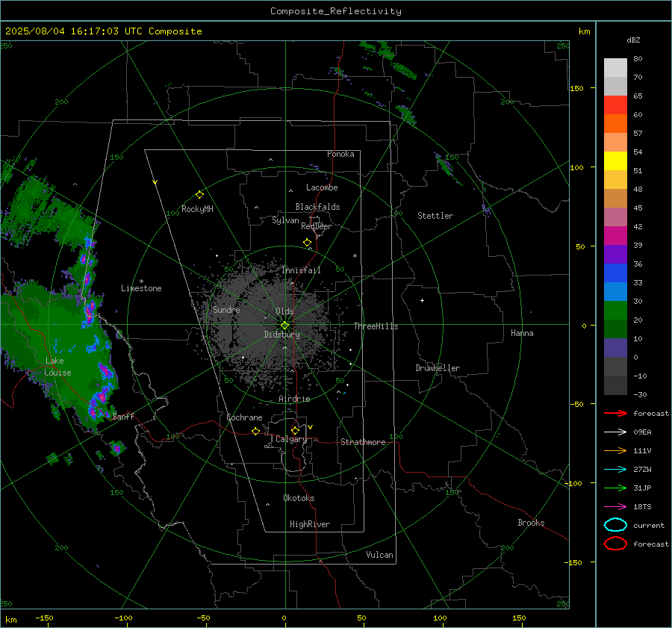Click the 65 dBZ red color swatch

615,105
